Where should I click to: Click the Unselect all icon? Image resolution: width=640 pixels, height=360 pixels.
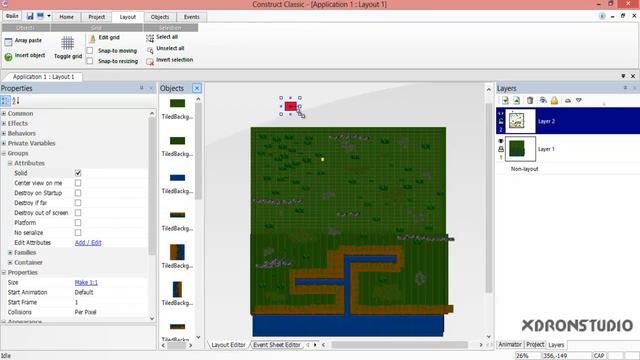(x=150, y=50)
